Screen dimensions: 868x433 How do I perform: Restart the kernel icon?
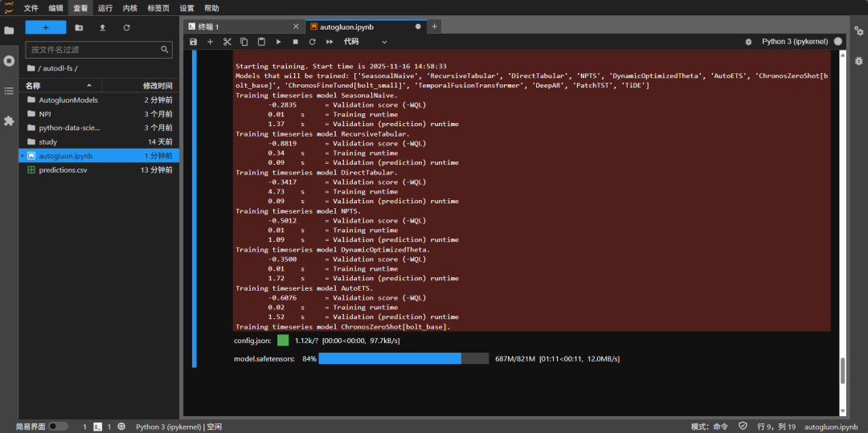click(312, 42)
